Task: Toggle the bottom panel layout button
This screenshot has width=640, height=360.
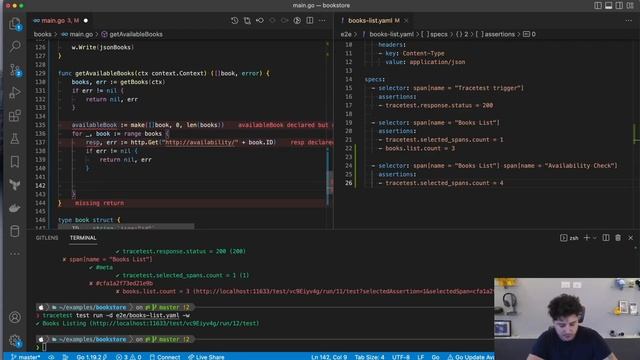Action: pos(609,5)
